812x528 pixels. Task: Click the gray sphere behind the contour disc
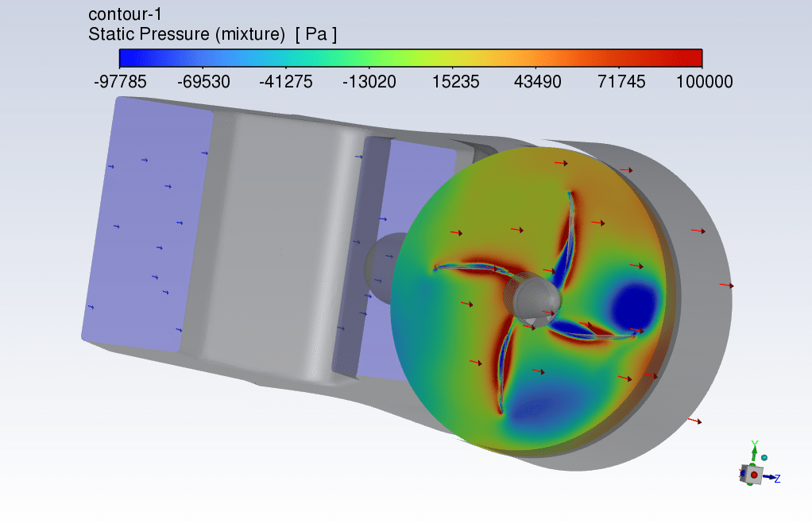pos(380,266)
